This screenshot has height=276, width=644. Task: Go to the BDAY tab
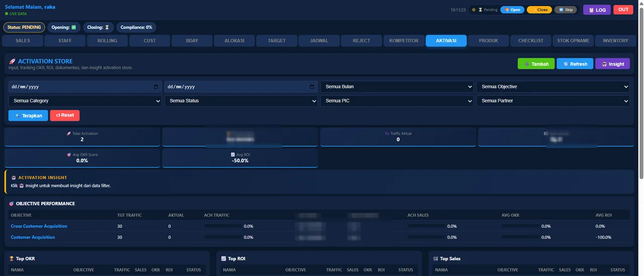(x=192, y=41)
